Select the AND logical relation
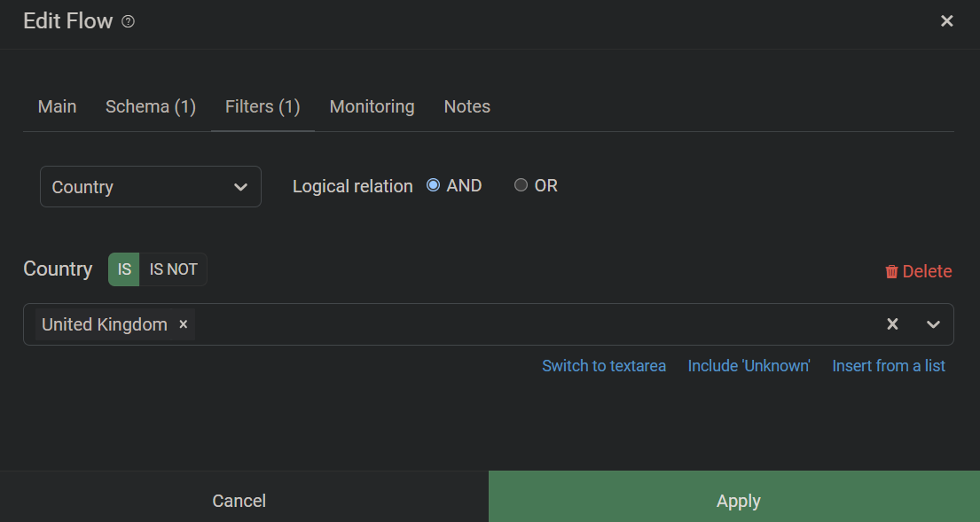Viewport: 980px width, 522px height. pos(433,185)
